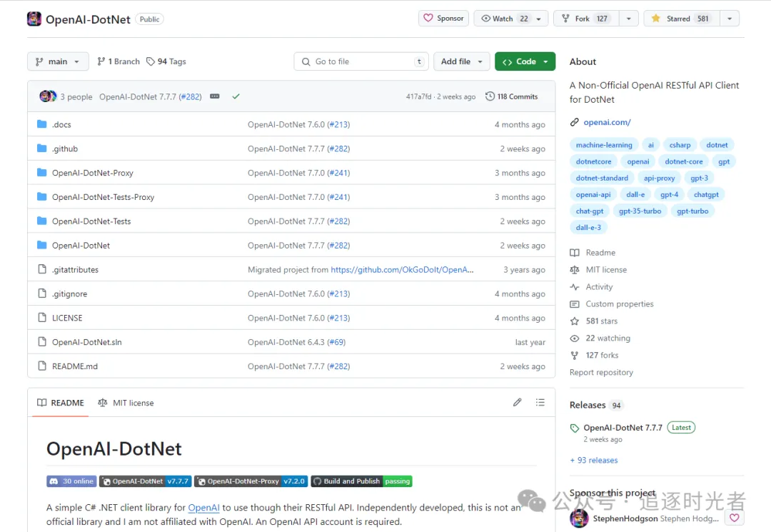
Task: Click the blue csharp topic tag
Action: [x=680, y=145]
